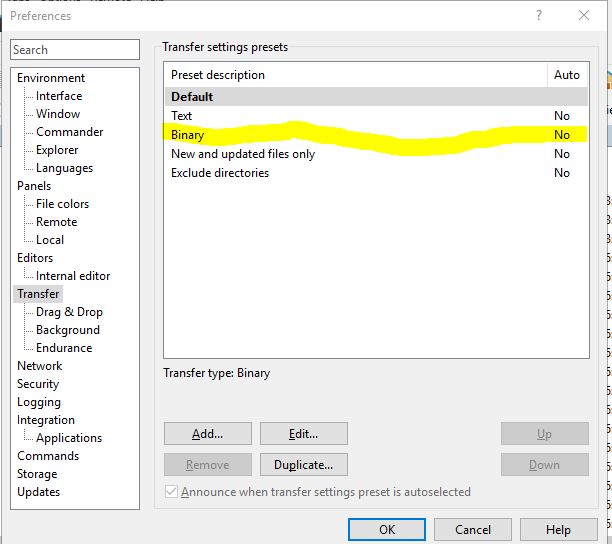Screen dimensions: 612x544
Task: Go to the Network preferences page
Action: pyautogui.click(x=39, y=366)
